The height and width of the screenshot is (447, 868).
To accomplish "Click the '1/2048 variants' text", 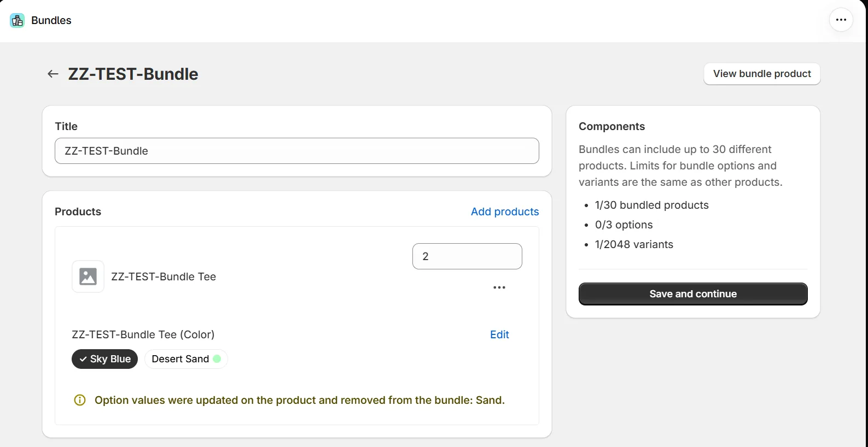I will [x=634, y=244].
